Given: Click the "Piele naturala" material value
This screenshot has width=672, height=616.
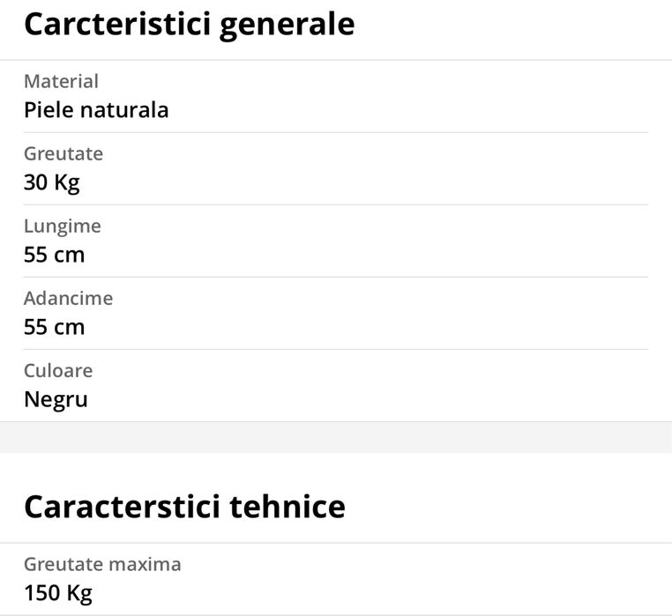Looking at the screenshot, I should pos(96,110).
